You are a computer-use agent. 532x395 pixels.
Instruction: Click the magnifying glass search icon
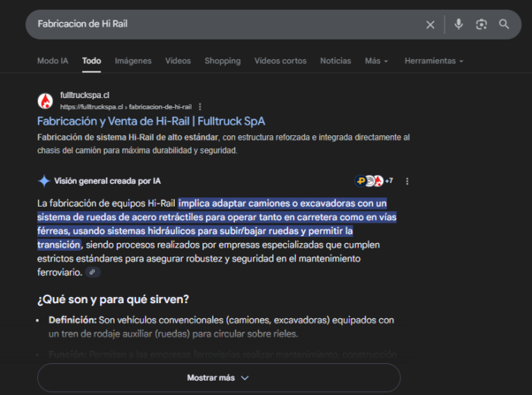pos(504,24)
